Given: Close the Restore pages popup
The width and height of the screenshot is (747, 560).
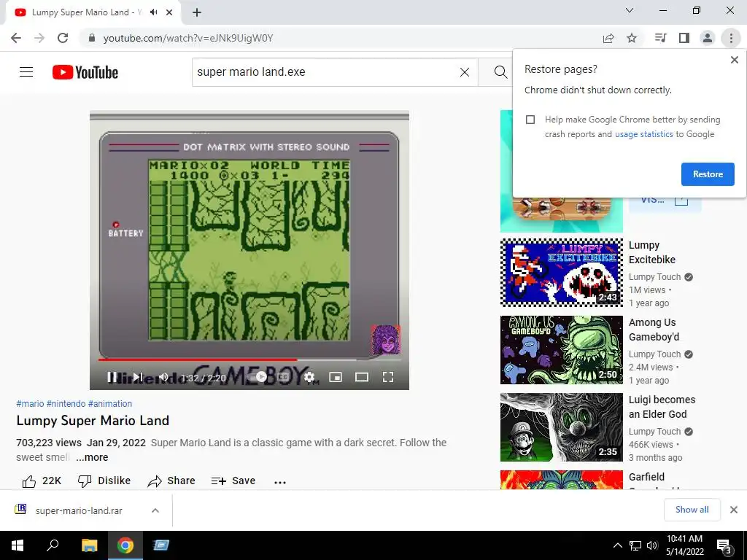Looking at the screenshot, I should 735,60.
